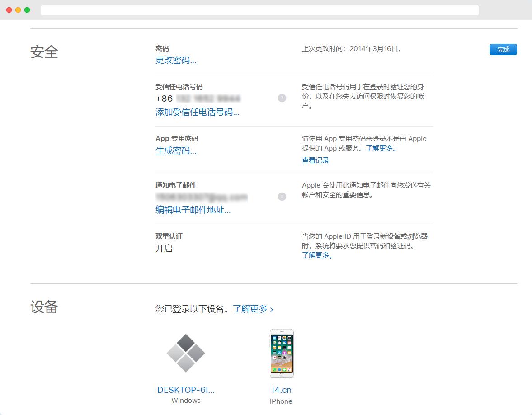This screenshot has height=415, width=532.
Task: Open 更改密码 to change the password
Action: [175, 60]
